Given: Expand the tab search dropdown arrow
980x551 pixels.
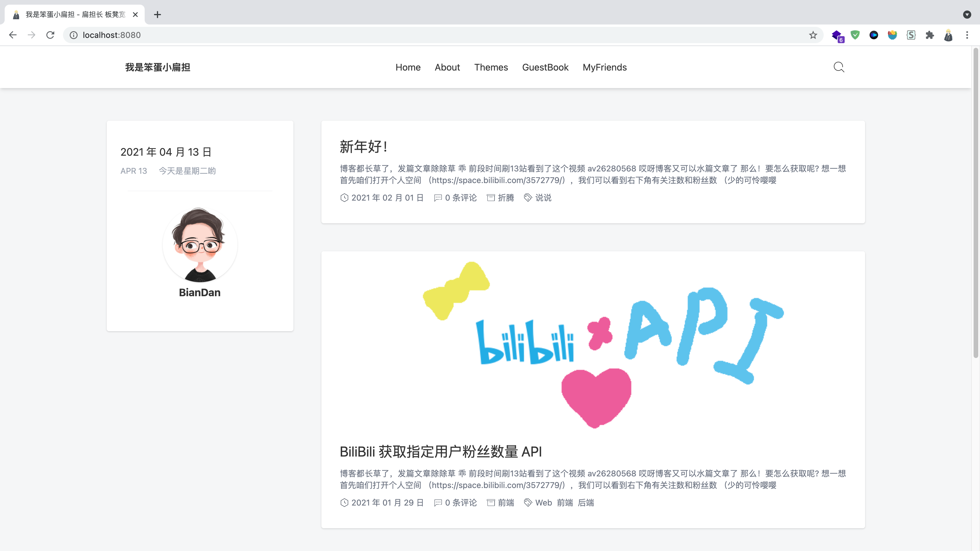Looking at the screenshot, I should click(967, 15).
